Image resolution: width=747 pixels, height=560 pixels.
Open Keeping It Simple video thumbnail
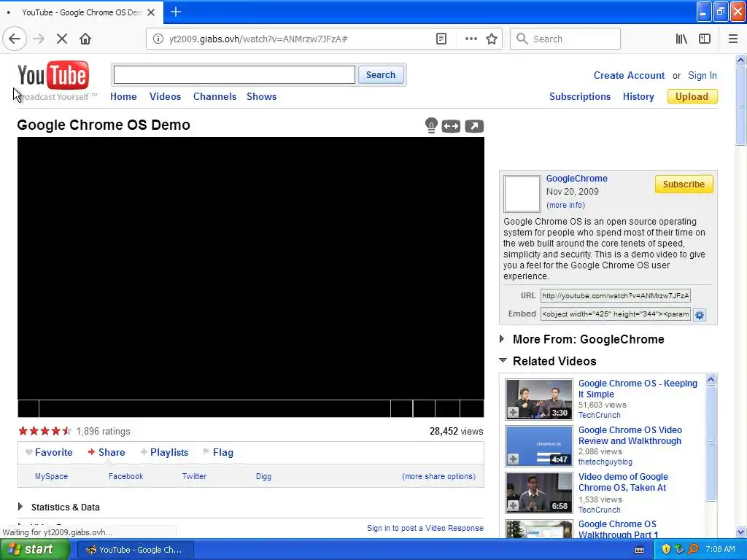pos(539,400)
